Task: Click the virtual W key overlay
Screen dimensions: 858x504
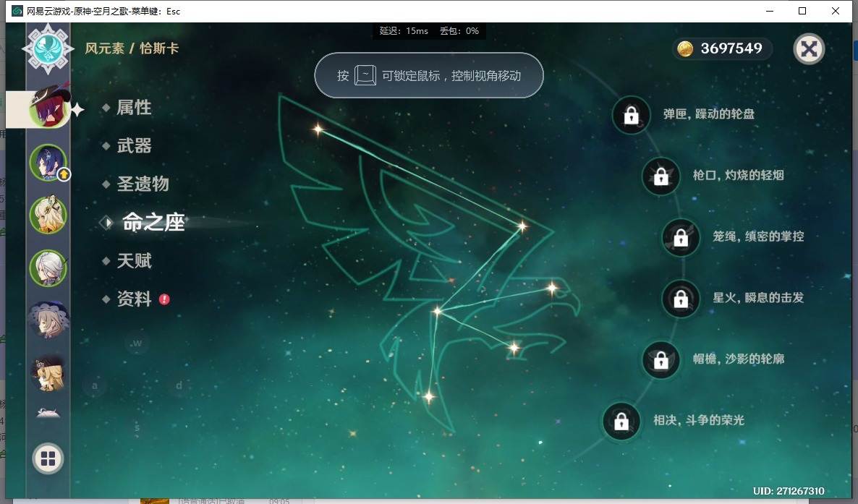Action: [x=136, y=343]
